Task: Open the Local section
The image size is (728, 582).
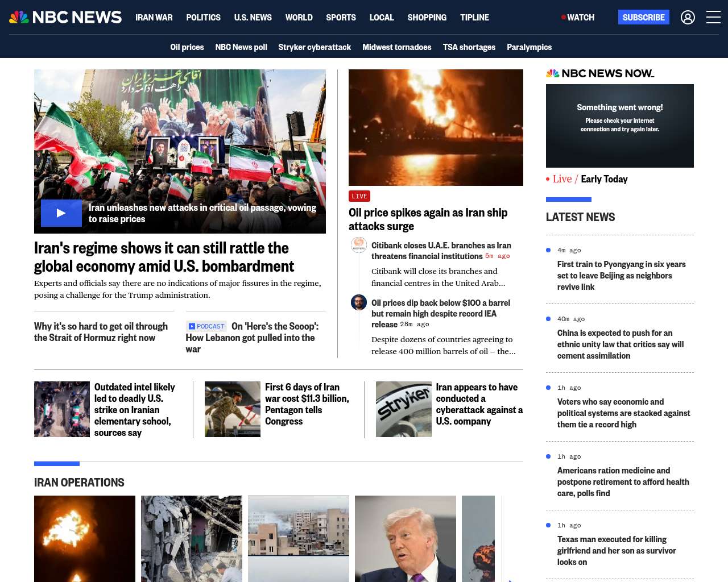Action: pyautogui.click(x=382, y=18)
